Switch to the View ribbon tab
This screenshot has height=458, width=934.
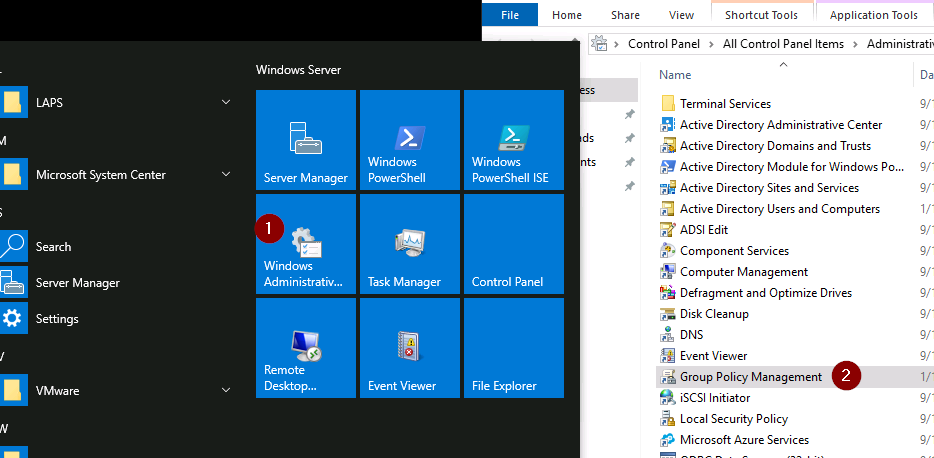click(x=681, y=15)
